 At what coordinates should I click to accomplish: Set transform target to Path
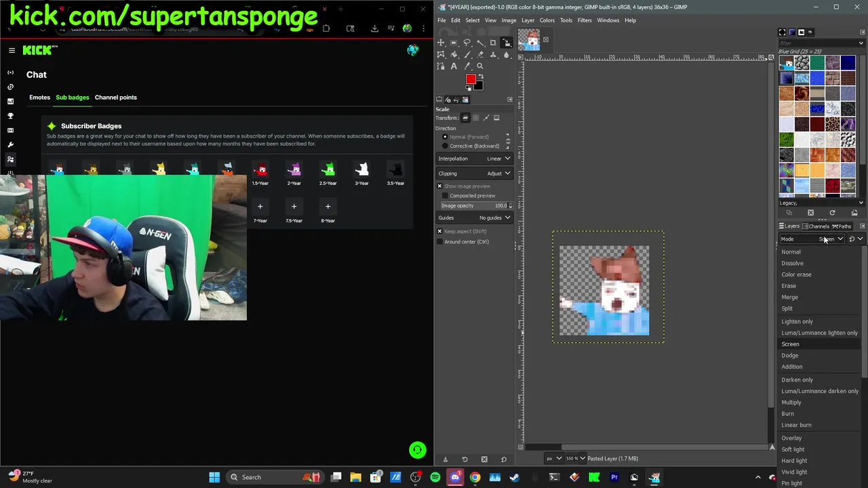tap(486, 118)
